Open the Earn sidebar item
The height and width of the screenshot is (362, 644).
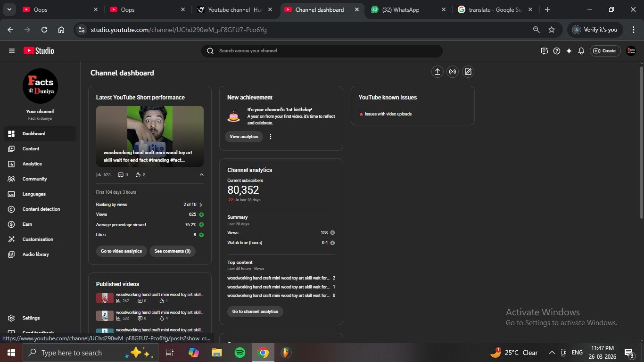pos(27,224)
